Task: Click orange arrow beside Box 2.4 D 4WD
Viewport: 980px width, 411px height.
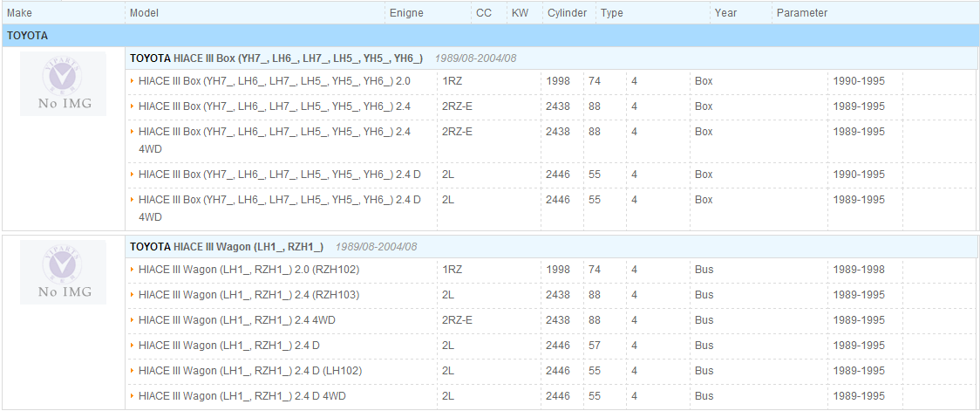Action: [x=133, y=200]
